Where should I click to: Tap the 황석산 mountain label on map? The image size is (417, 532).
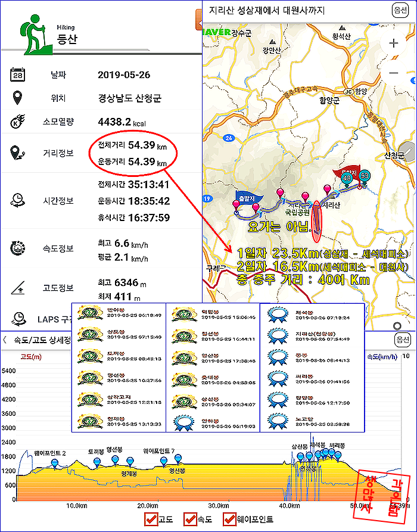341,36
